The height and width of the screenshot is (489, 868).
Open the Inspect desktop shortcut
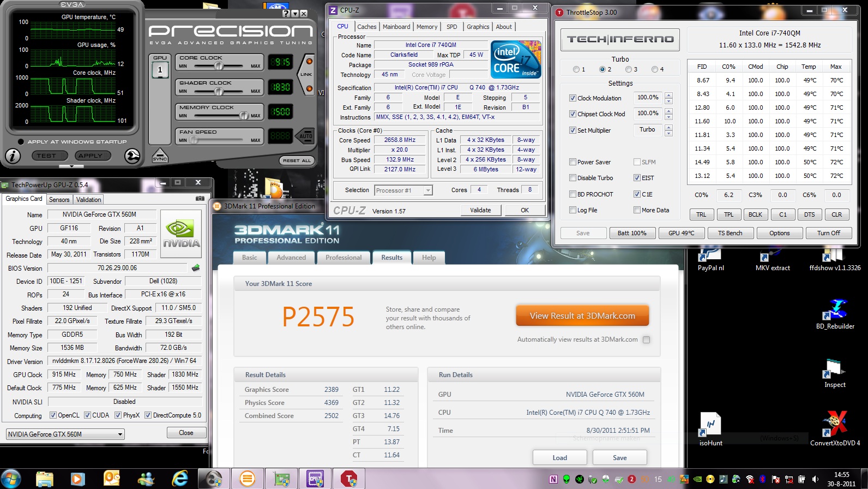pos(835,373)
